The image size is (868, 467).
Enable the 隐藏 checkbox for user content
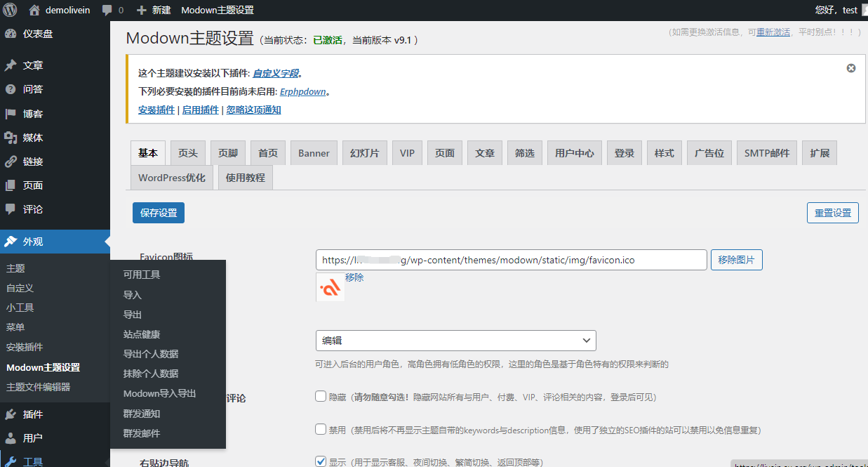pos(320,396)
